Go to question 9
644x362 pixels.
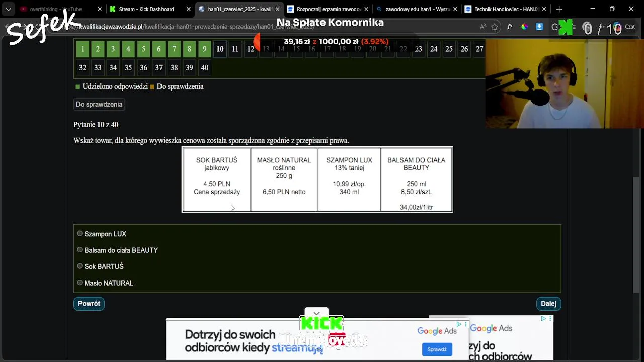pyautogui.click(x=204, y=49)
